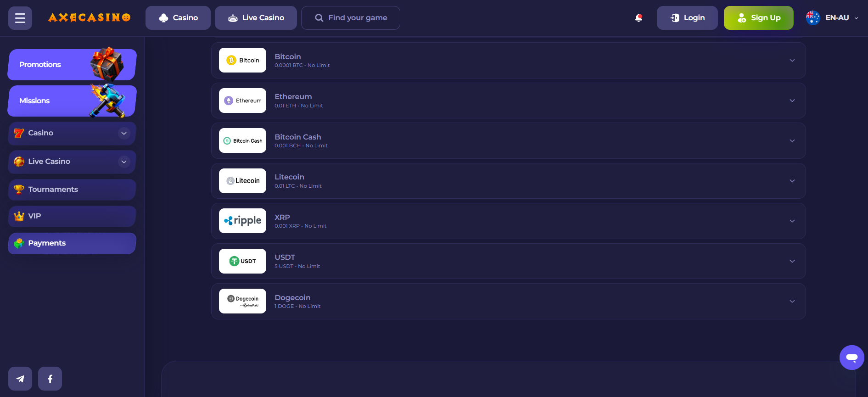
Task: Expand the Ethereum payment row chevron
Action: point(792,101)
